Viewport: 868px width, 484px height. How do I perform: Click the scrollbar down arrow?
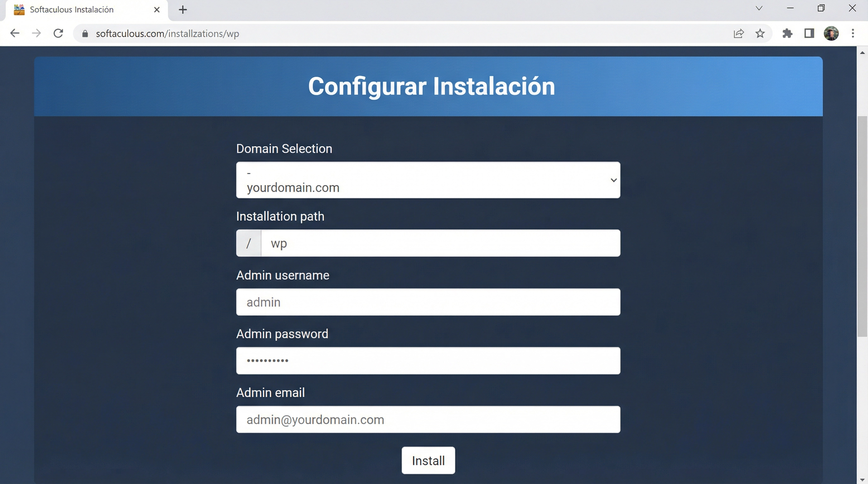coord(862,480)
